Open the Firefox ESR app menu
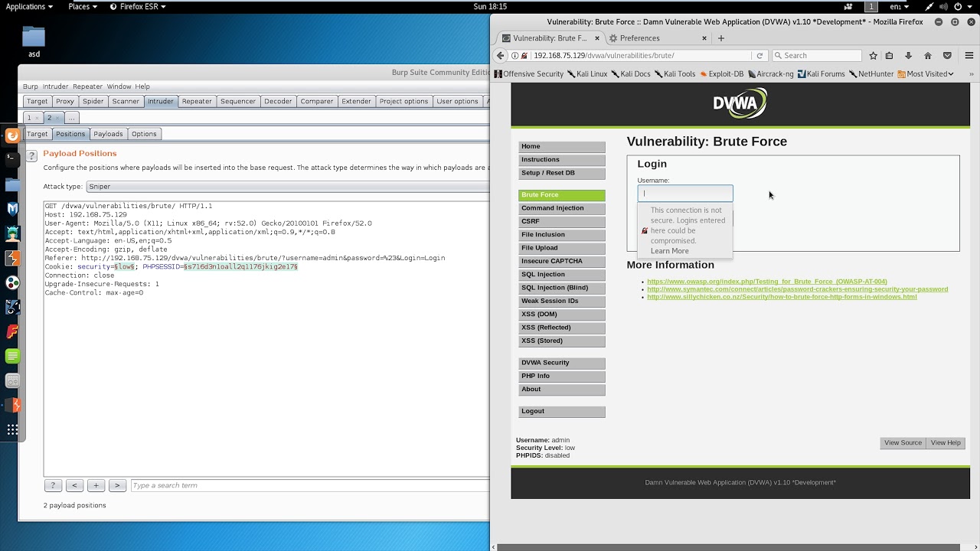The width and height of the screenshot is (980, 551). (138, 6)
